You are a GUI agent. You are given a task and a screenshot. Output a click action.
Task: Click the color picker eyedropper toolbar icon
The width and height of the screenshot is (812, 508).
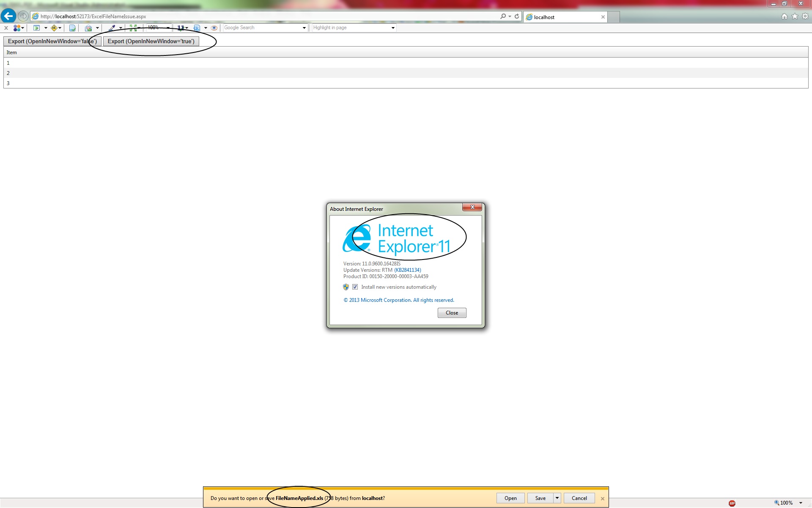pyautogui.click(x=112, y=28)
